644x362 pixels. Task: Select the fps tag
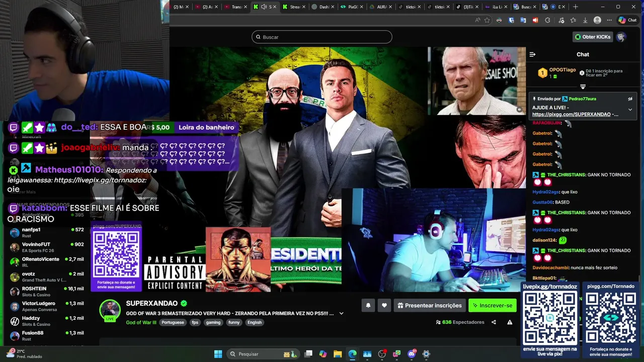(195, 322)
